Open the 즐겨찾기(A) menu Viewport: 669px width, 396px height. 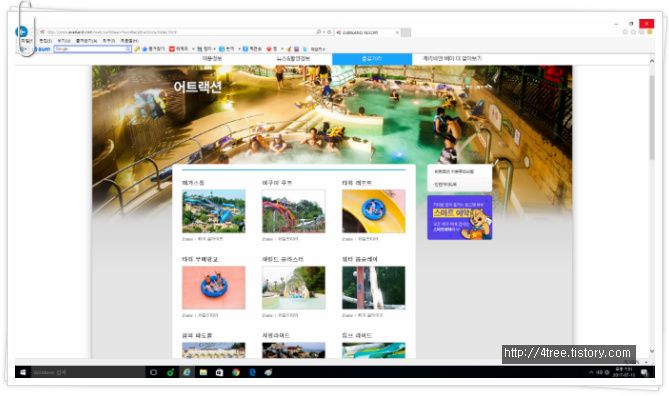tap(86, 41)
